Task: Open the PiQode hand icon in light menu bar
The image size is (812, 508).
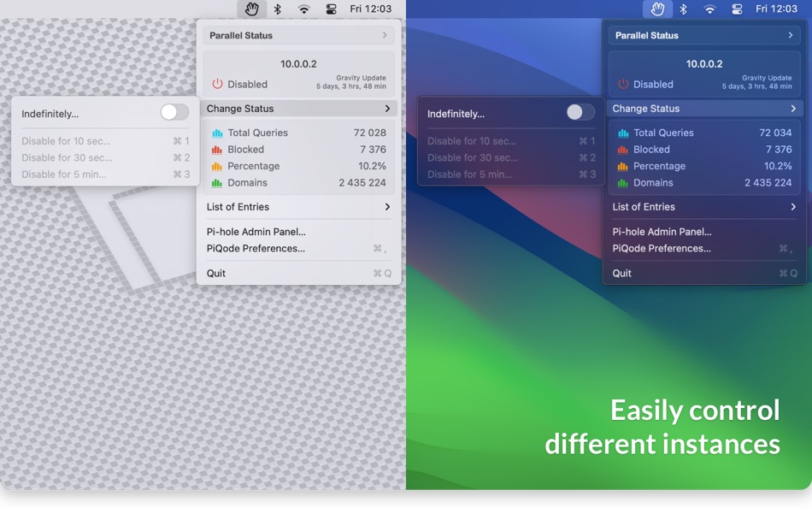Action: pos(251,9)
